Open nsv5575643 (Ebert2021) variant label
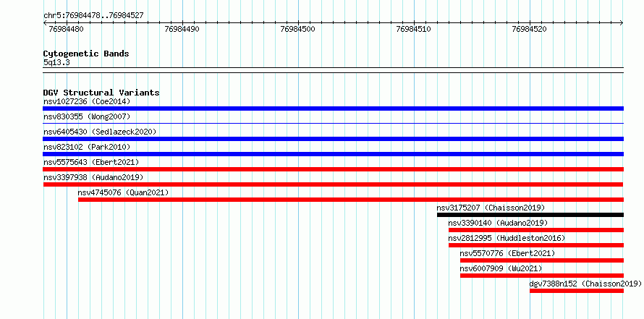This screenshot has width=644, height=319. pos(91,162)
